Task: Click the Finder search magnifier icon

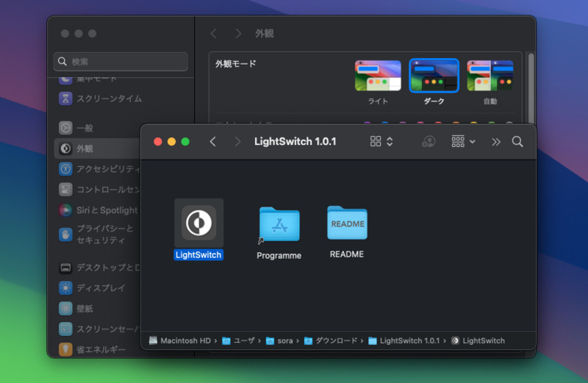Action: (517, 142)
